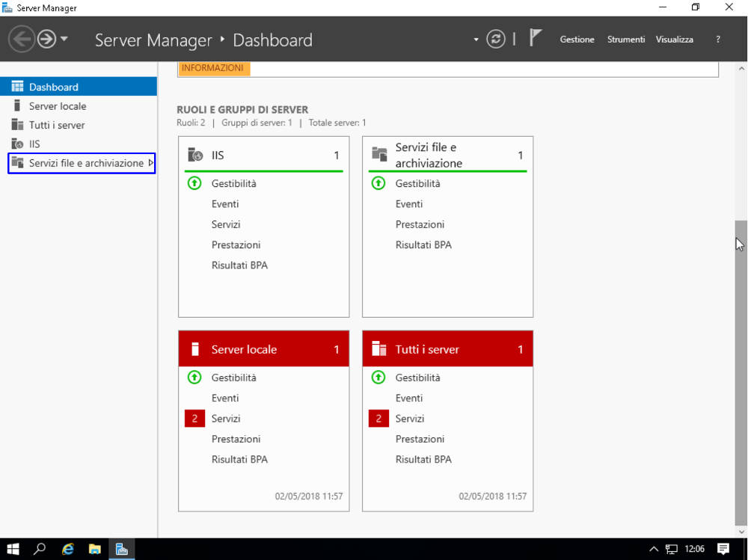748x560 pixels.
Task: Open Servizi in the IIS tile
Action: tap(226, 224)
